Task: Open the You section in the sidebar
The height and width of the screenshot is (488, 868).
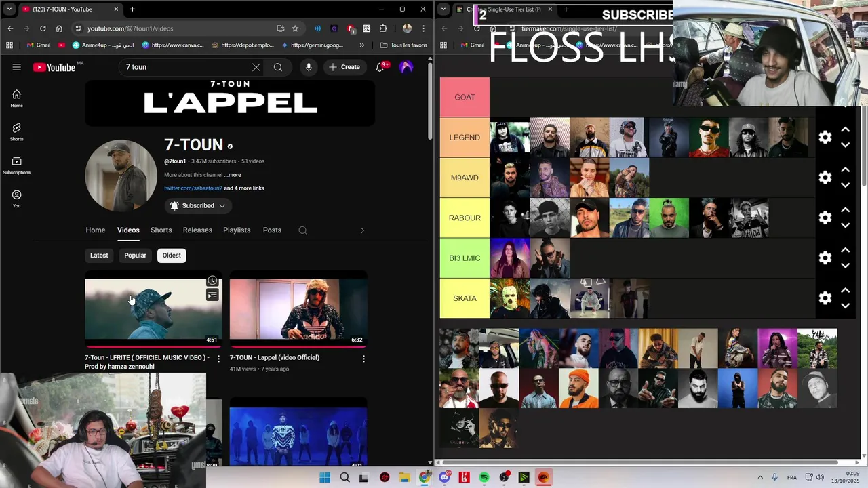Action: pyautogui.click(x=16, y=199)
